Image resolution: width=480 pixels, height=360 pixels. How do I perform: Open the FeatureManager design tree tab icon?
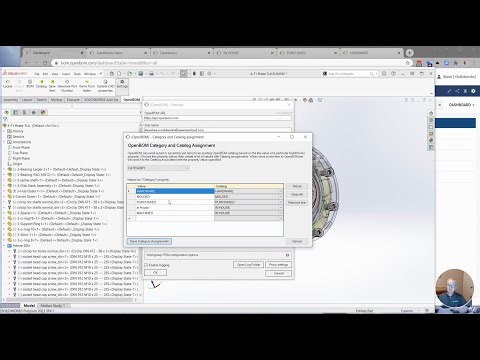pyautogui.click(x=7, y=113)
